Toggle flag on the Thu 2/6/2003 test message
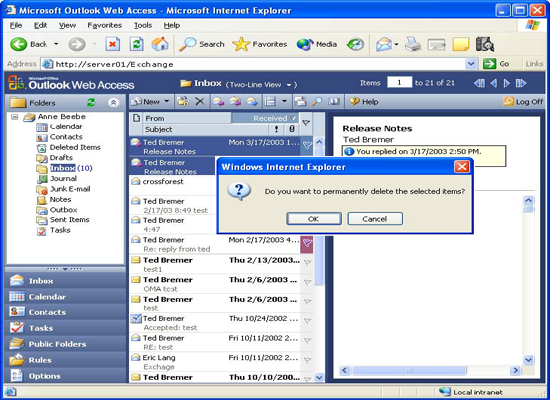The width and height of the screenshot is (550, 400). pyautogui.click(x=307, y=302)
